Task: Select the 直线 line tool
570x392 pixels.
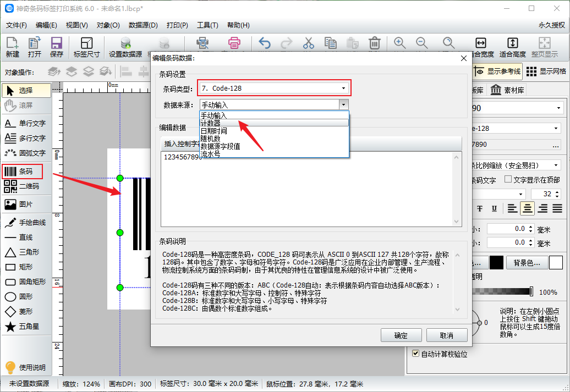Action: [x=26, y=238]
